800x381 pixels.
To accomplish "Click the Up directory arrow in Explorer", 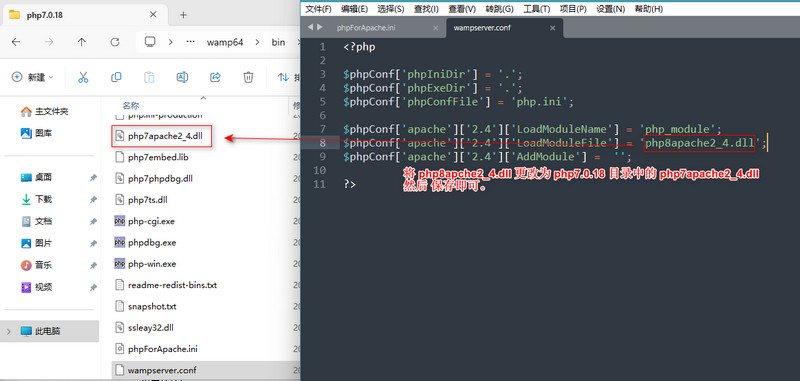I will click(82, 42).
